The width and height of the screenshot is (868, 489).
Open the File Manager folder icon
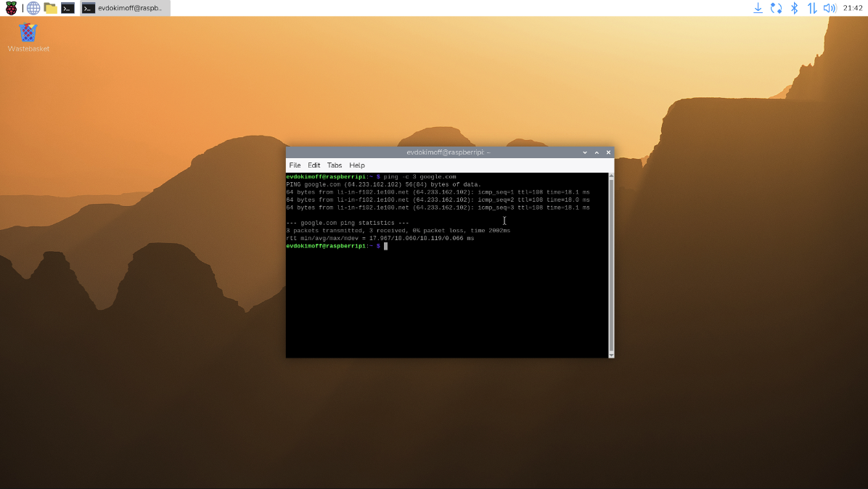tap(50, 8)
